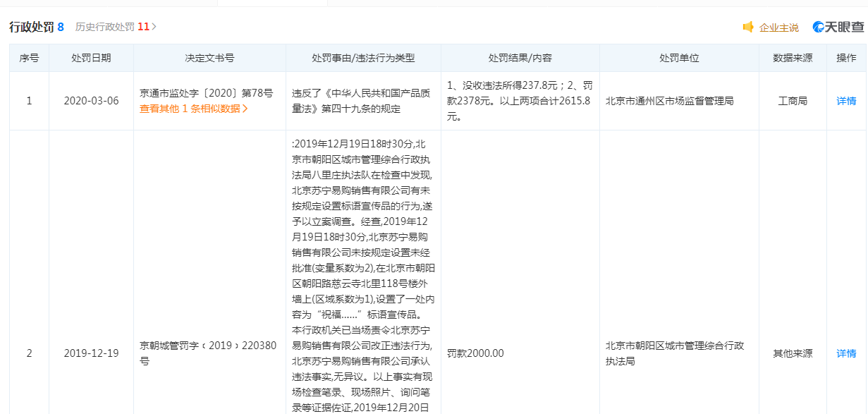This screenshot has width=868, height=414.
Task: Click the 罚款2000.00 penalty result cell
Action: 475,353
